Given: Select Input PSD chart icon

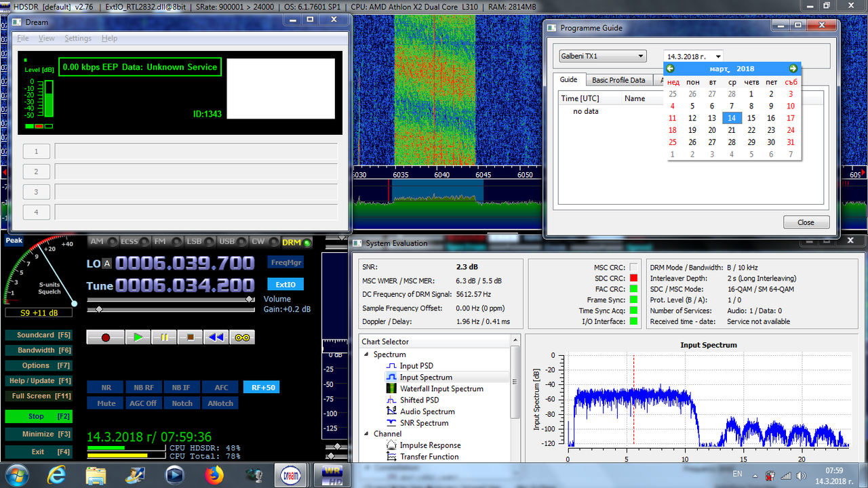Looking at the screenshot, I should point(391,366).
